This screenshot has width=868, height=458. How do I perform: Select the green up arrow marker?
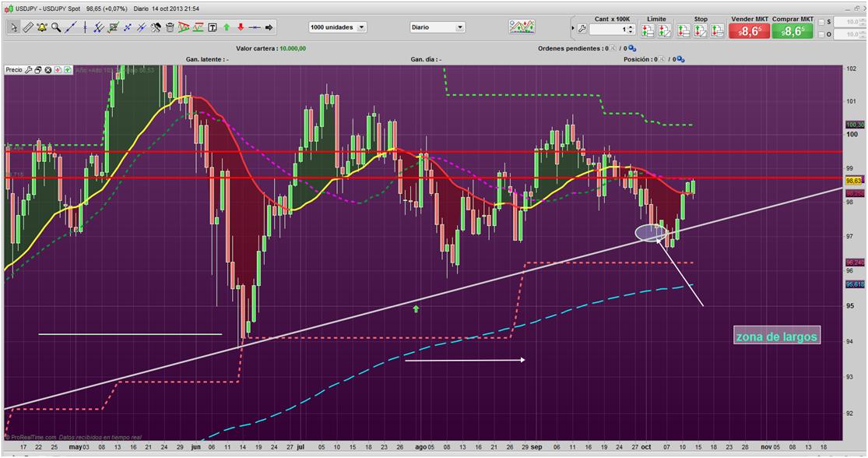coord(227,28)
